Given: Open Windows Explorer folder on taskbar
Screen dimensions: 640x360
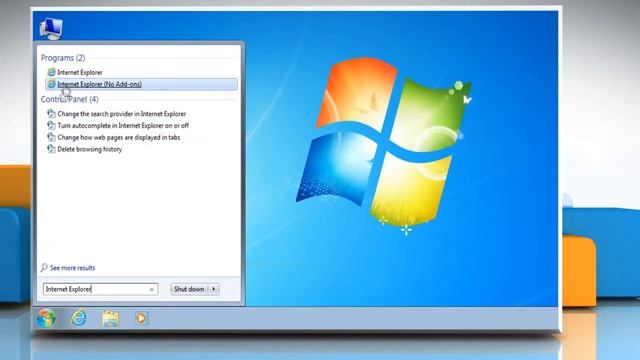Looking at the screenshot, I should pos(110,318).
